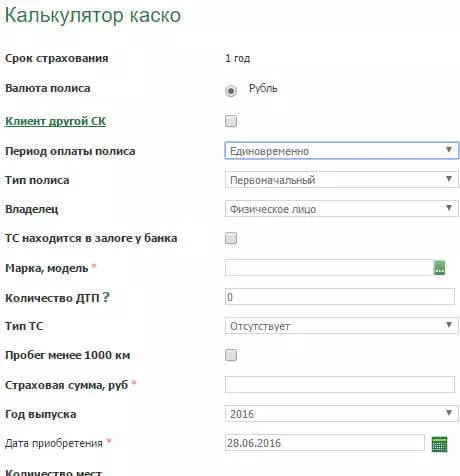
Task: Follow the Клиент другой СК link
Action: pos(55,121)
